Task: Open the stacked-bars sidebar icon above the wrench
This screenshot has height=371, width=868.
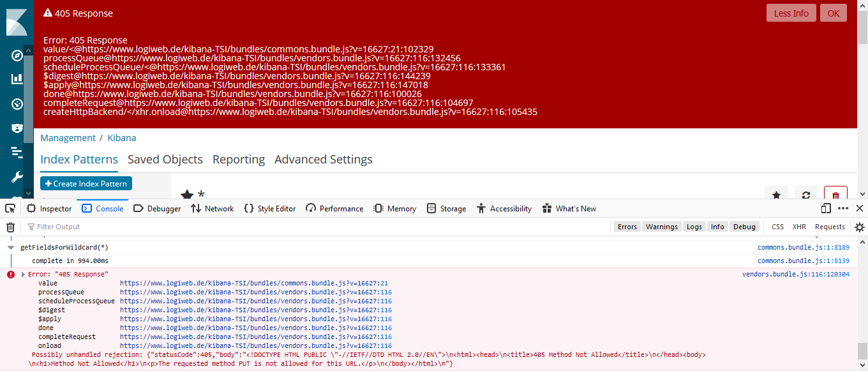Action: (x=17, y=153)
